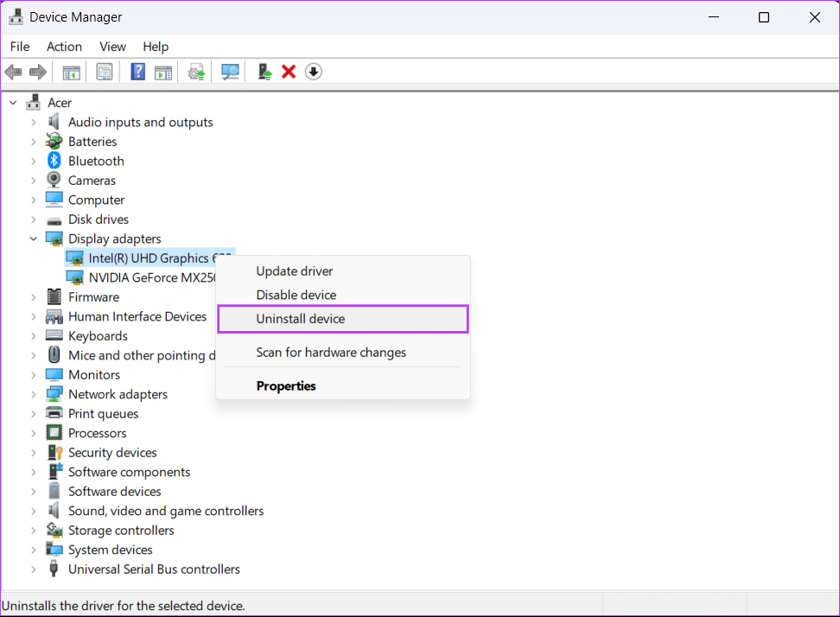
Task: Expand the Software devices chevron
Action: (x=34, y=491)
